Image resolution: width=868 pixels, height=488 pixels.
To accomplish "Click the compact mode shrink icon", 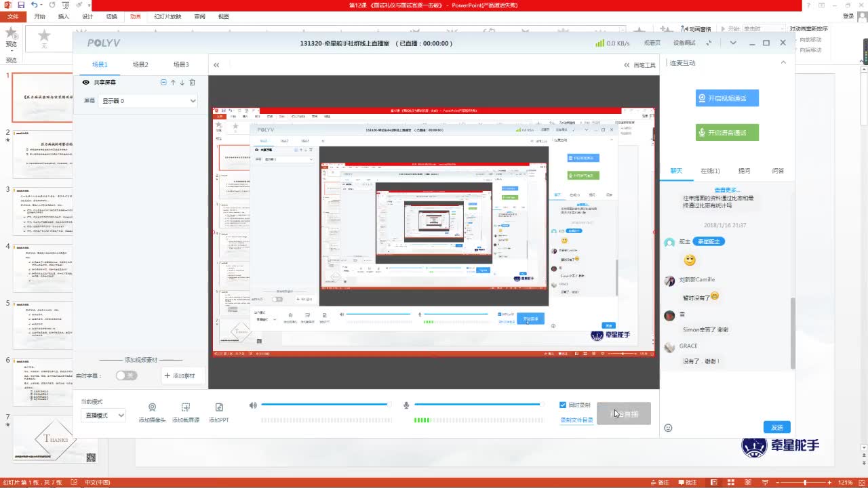I will (x=709, y=43).
